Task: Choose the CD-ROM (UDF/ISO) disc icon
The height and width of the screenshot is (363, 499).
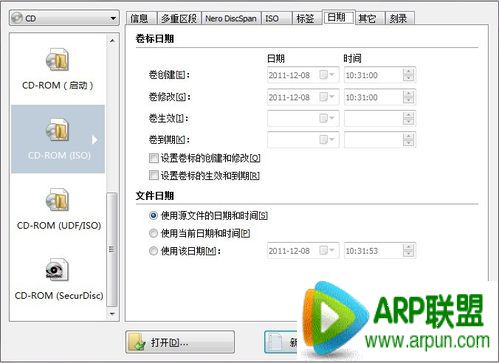Action: pyautogui.click(x=58, y=200)
